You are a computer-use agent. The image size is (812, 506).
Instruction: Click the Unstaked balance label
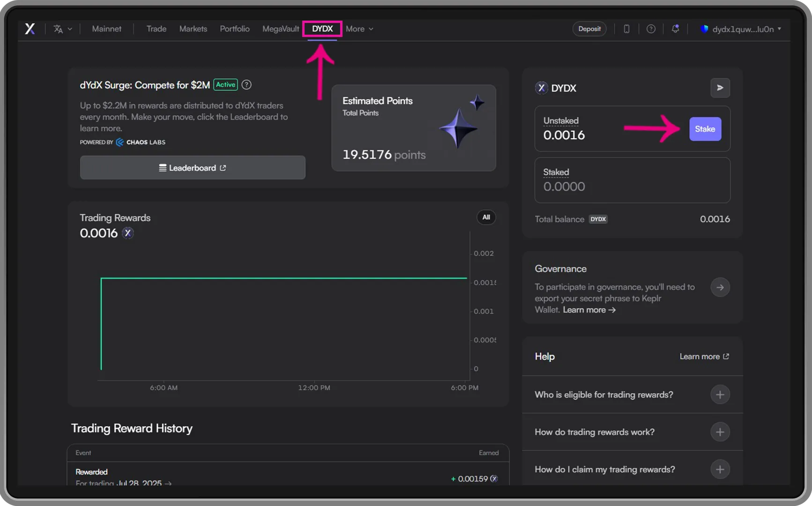point(561,120)
